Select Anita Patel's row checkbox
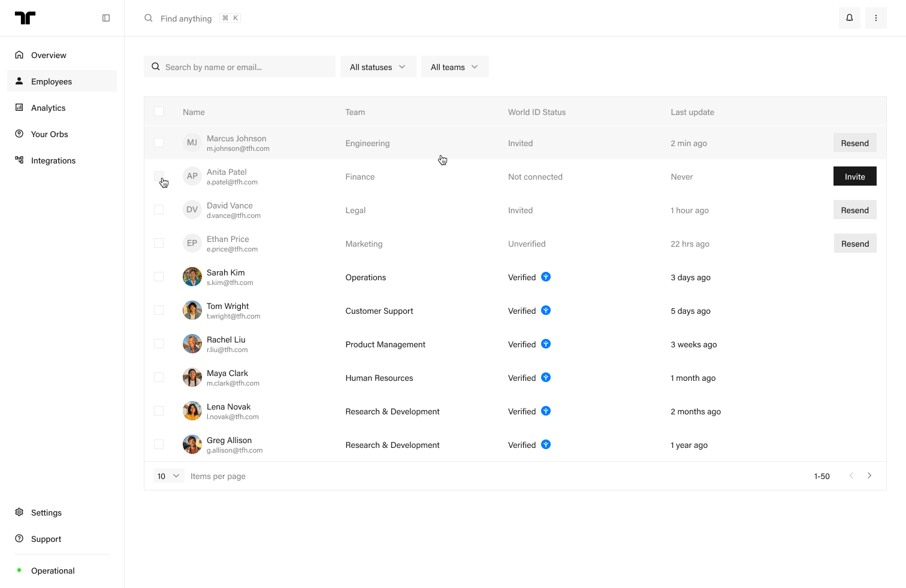This screenshot has height=588, width=906. point(159,176)
